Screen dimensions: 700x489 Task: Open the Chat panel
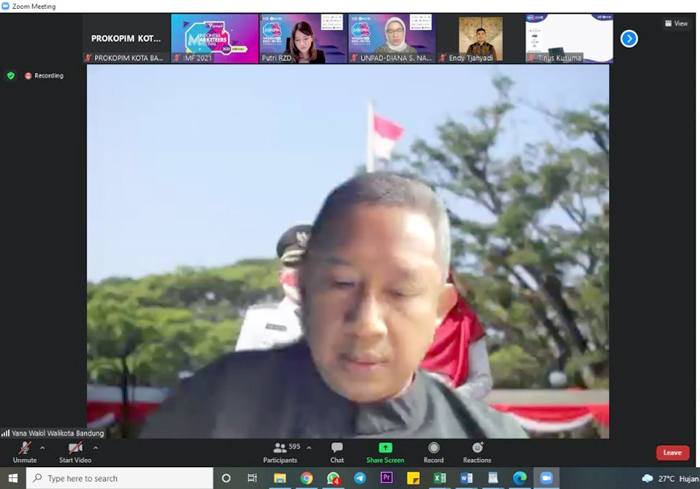click(337, 450)
